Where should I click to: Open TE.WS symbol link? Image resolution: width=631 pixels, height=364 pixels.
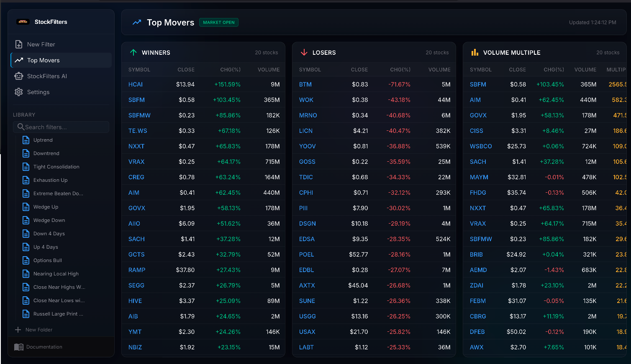(x=138, y=131)
